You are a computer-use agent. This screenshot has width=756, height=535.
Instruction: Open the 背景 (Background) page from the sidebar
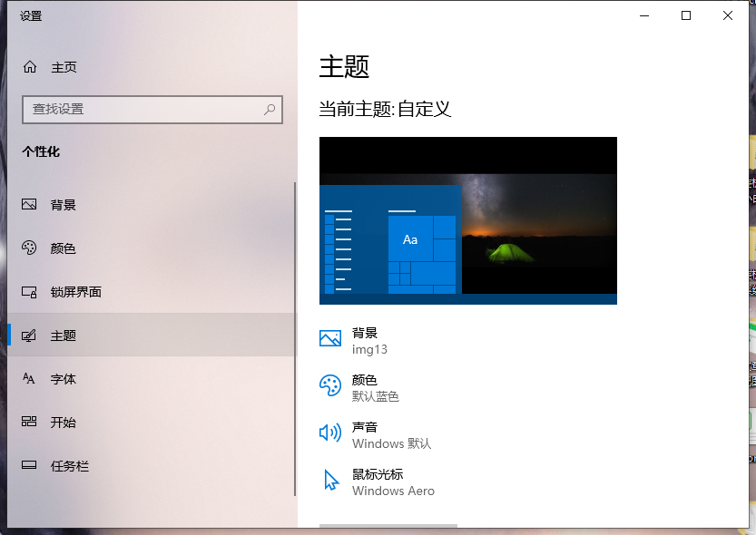(64, 205)
